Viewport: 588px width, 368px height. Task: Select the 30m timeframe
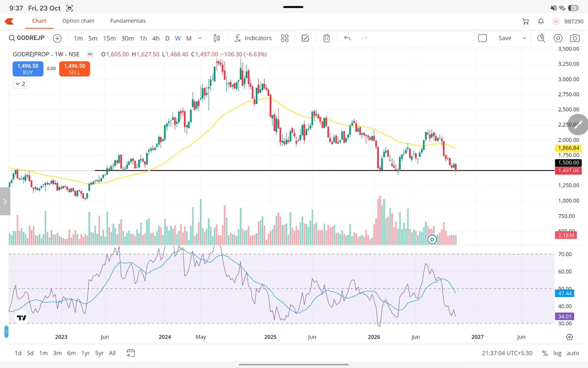pos(127,38)
